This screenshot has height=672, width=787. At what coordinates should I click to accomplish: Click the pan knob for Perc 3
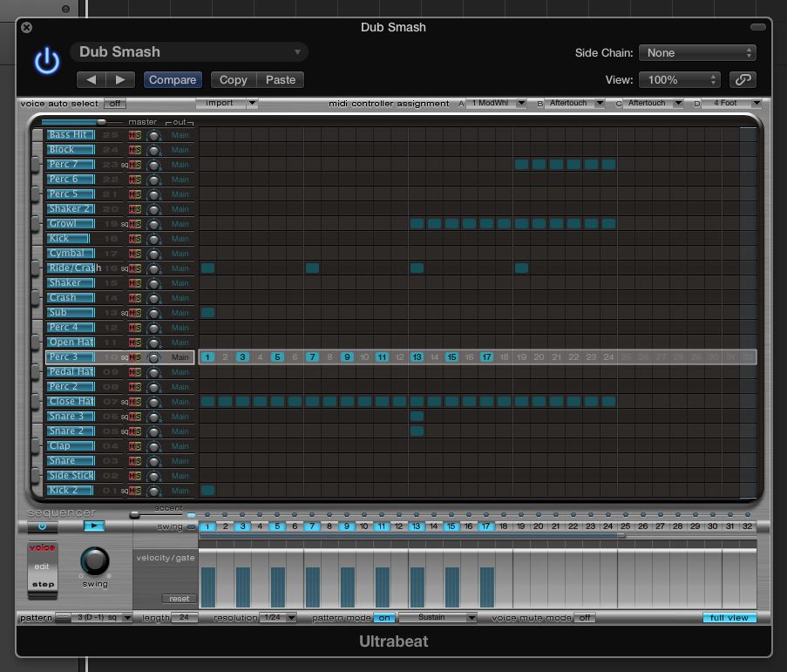point(153,358)
